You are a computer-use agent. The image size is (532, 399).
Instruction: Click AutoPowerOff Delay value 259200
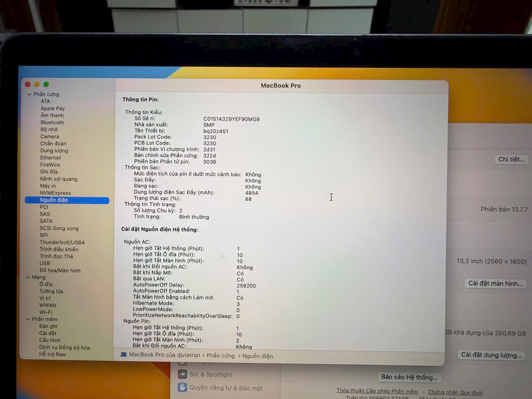(246, 286)
